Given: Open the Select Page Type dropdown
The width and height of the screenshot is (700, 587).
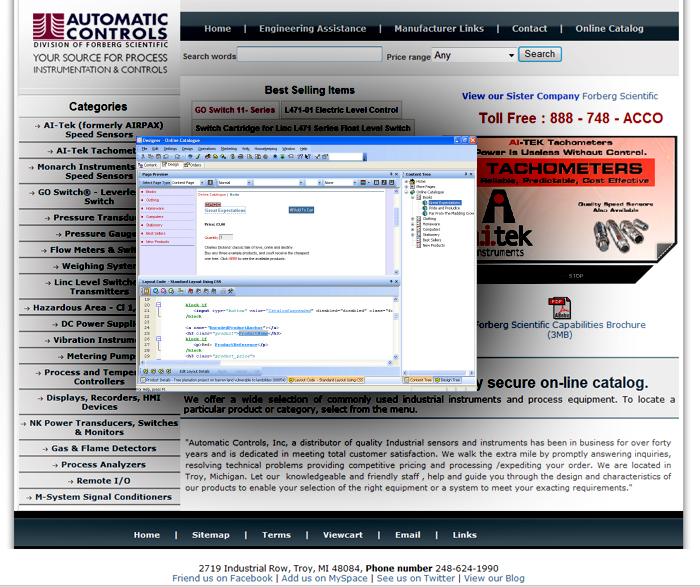Looking at the screenshot, I should [202, 183].
